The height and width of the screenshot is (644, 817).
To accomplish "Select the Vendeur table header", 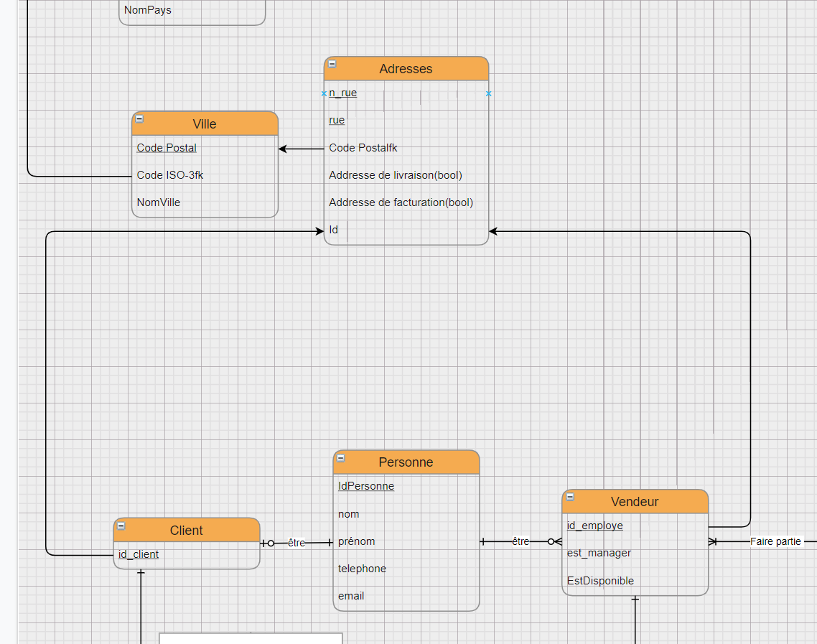I will pyautogui.click(x=635, y=502).
